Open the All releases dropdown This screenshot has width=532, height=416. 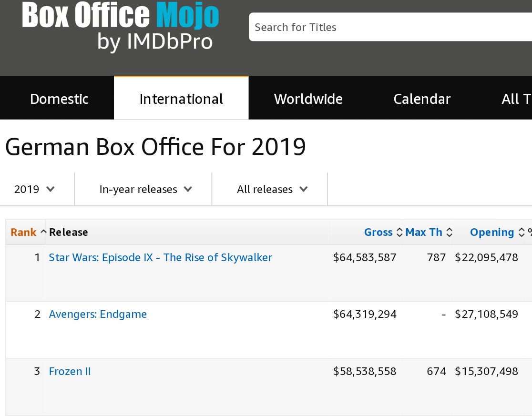pyautogui.click(x=272, y=189)
